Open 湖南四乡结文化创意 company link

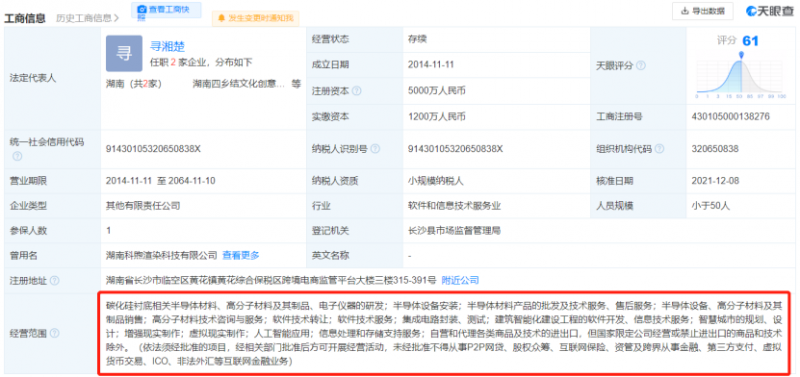click(239, 84)
